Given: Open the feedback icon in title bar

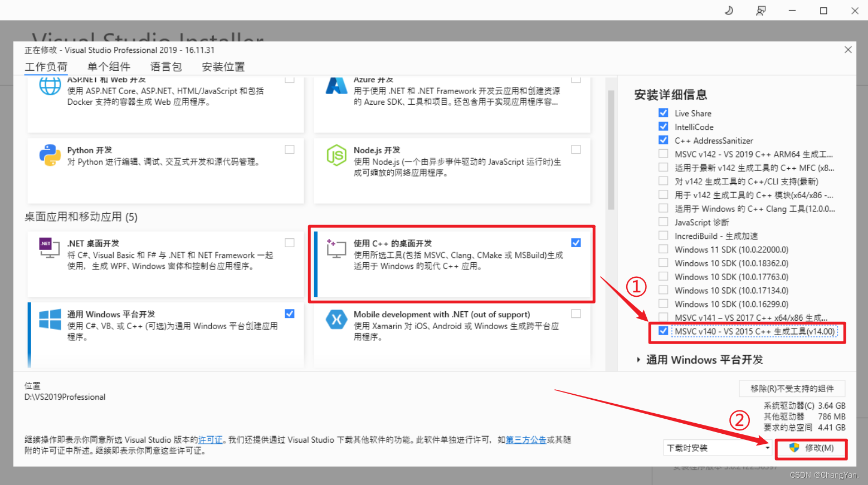Looking at the screenshot, I should tap(760, 11).
